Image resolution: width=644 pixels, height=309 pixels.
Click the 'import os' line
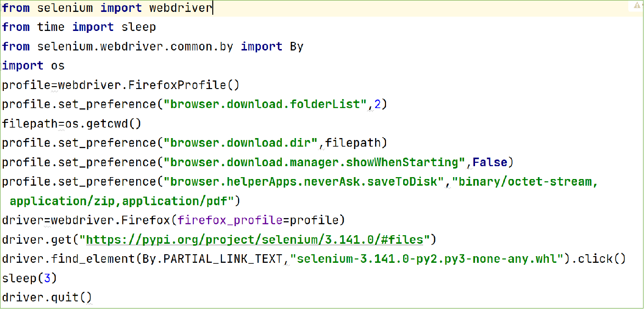click(x=33, y=66)
